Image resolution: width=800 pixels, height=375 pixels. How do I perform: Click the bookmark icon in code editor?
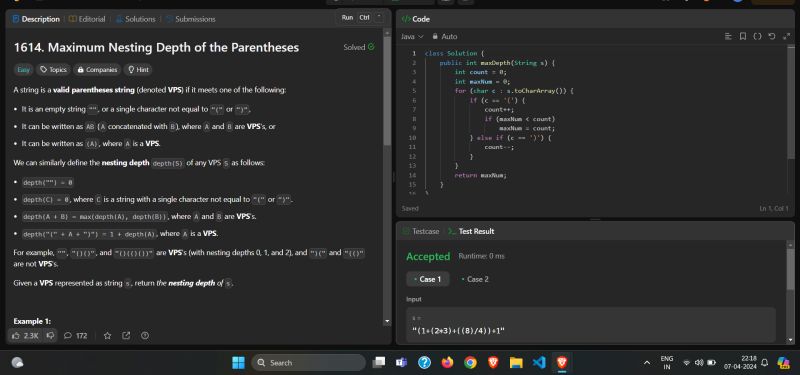tap(743, 37)
